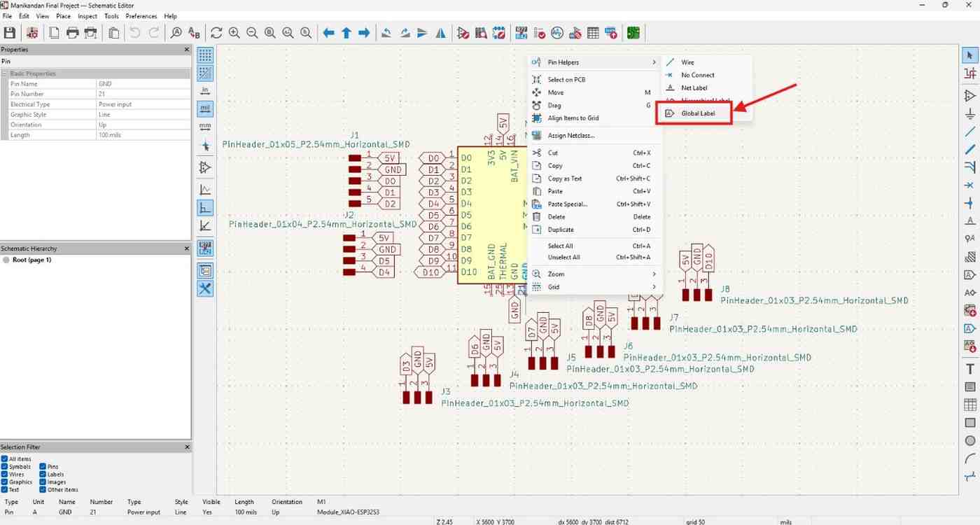Open the Inspect menu
This screenshot has width=980, height=525.
(87, 15)
